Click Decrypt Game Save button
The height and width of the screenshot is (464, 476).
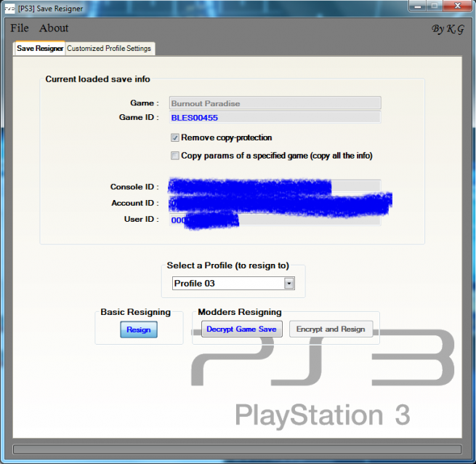pos(242,329)
